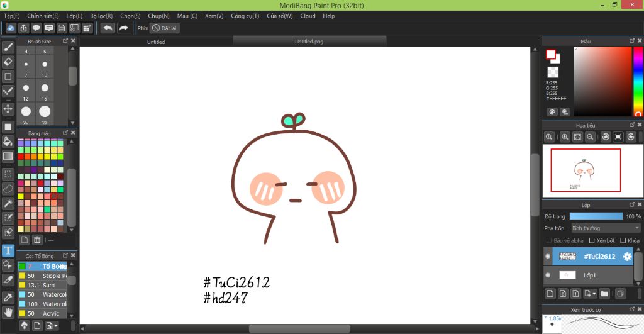Image resolution: width=644 pixels, height=334 pixels.
Task: Select the Divide (knife) tool
Action: tap(8, 279)
